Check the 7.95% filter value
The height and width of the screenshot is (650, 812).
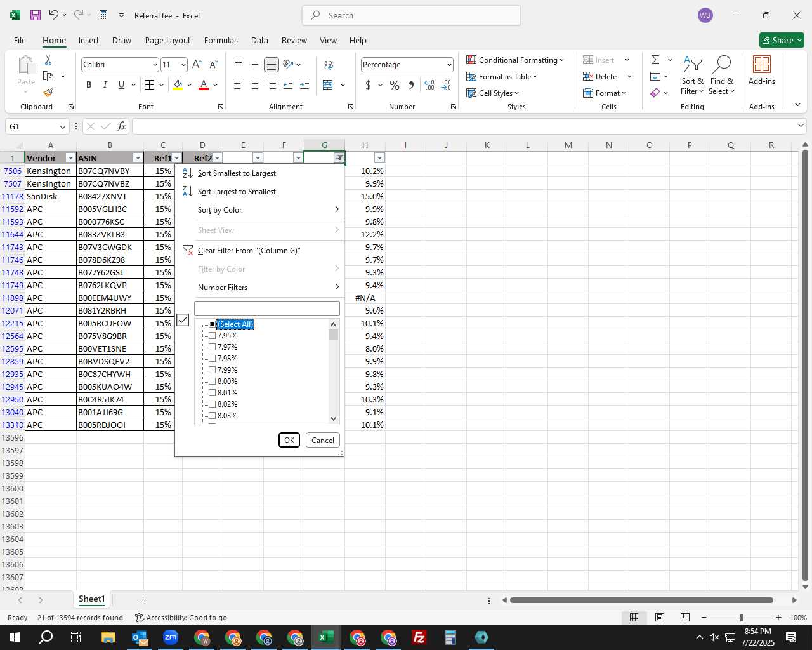point(213,336)
